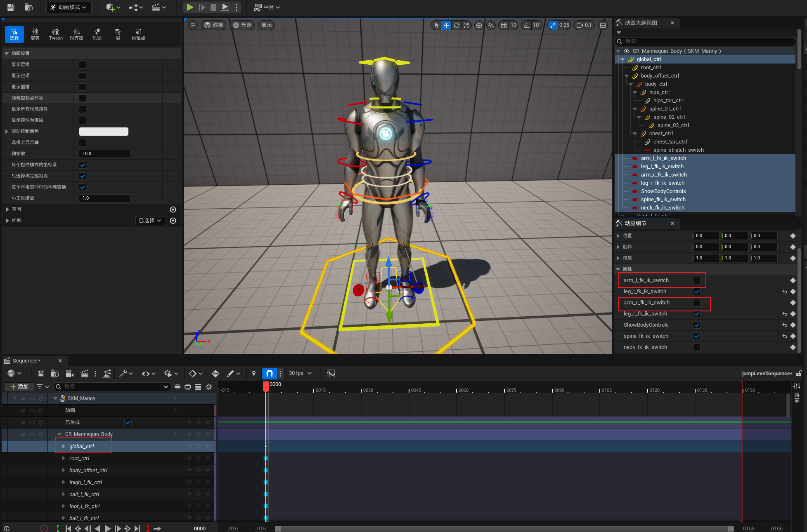Toggle the sequencer snapping magnet icon
Viewport: 807px width, 532px height.
(269, 373)
